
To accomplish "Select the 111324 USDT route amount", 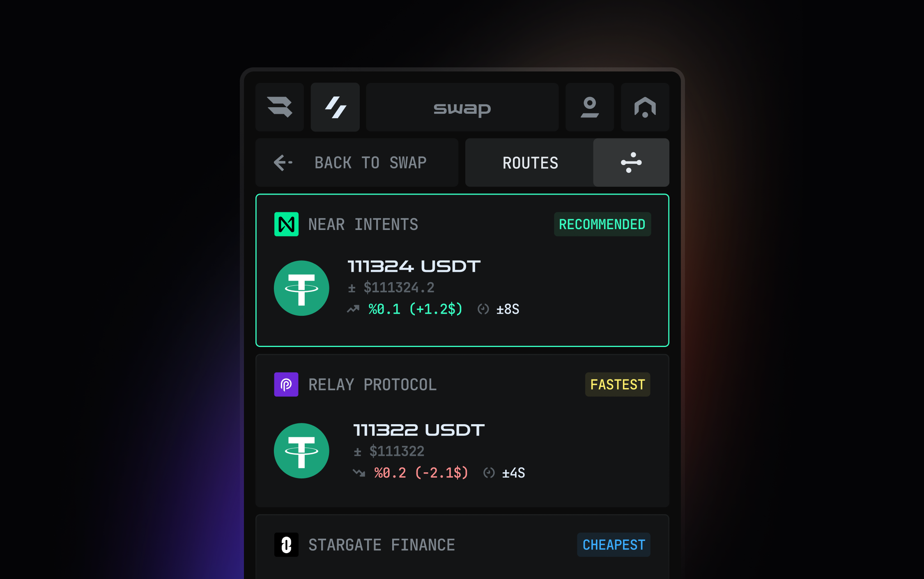I will tap(414, 267).
